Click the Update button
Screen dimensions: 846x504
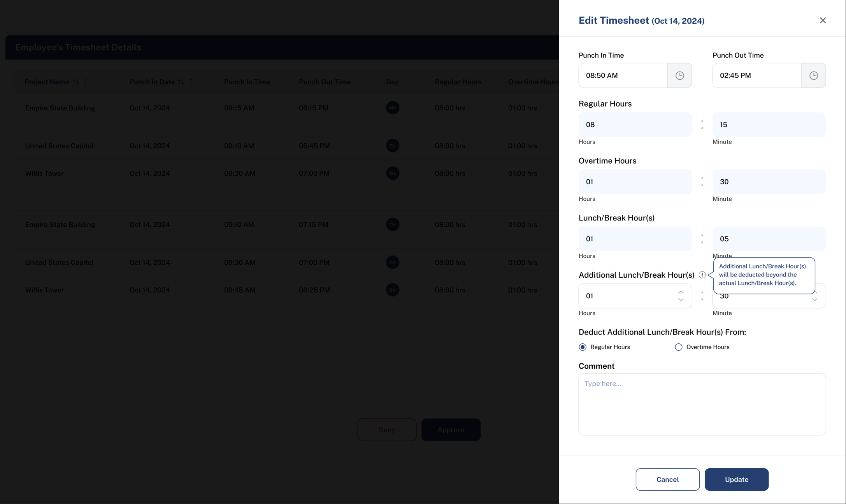736,479
